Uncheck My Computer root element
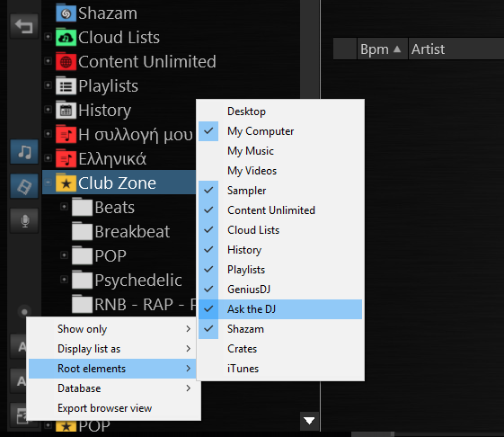Screen dimensions: 504x437 click(280, 131)
